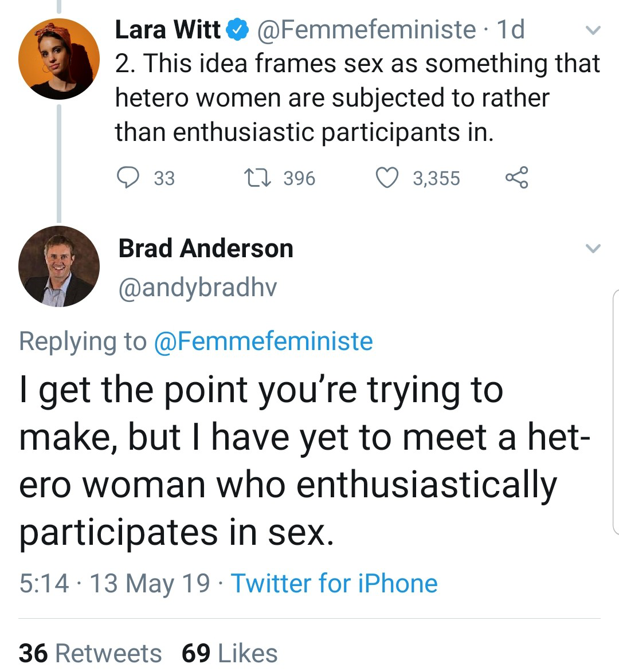The width and height of the screenshot is (619, 672).
Task: Click @Femmefeministe in the Replying to line
Action: [264, 341]
